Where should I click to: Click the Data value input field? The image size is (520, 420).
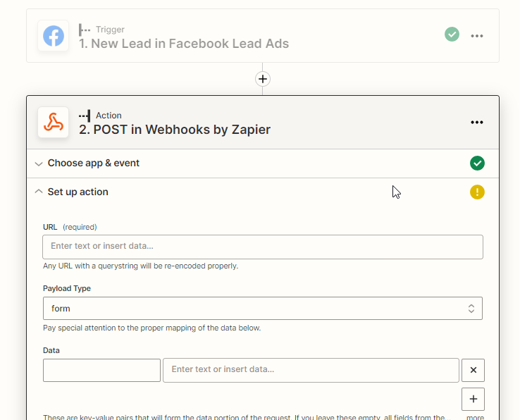pyautogui.click(x=311, y=370)
